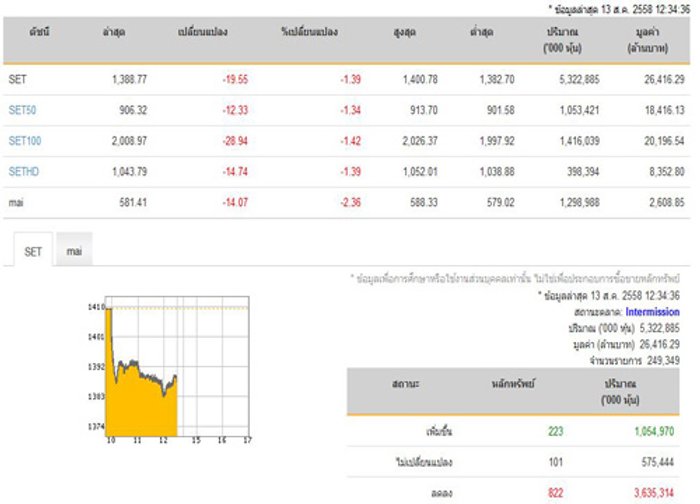The image size is (700, 504).
Task: Click SETHD high value 1,052.01
Action: (420, 171)
